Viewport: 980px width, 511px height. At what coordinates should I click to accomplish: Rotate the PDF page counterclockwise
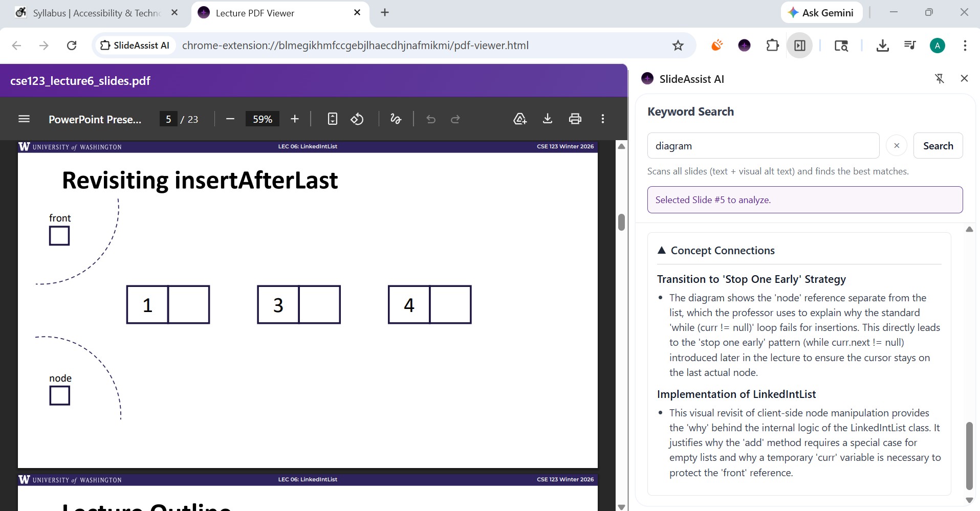pyautogui.click(x=357, y=119)
